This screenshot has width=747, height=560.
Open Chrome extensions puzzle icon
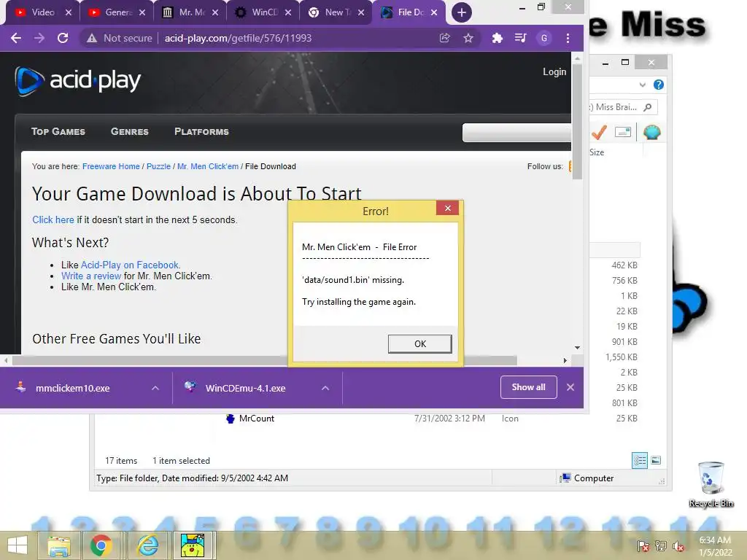point(497,38)
